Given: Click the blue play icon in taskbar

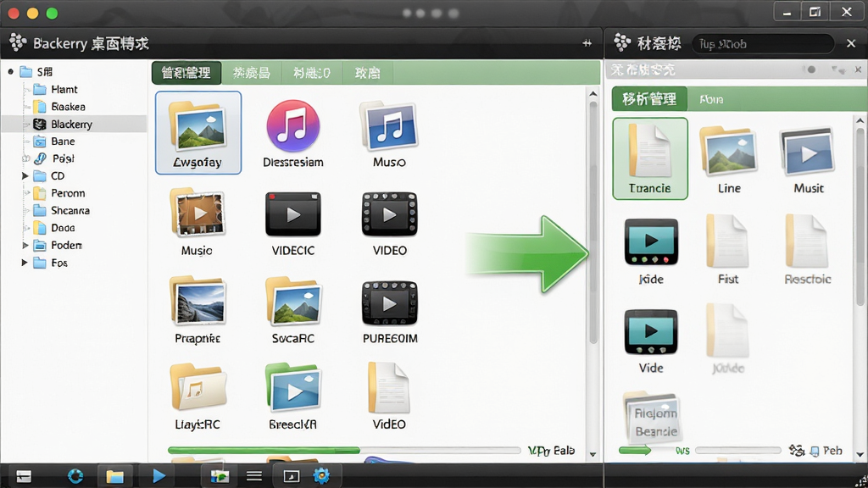Looking at the screenshot, I should pos(159,476).
